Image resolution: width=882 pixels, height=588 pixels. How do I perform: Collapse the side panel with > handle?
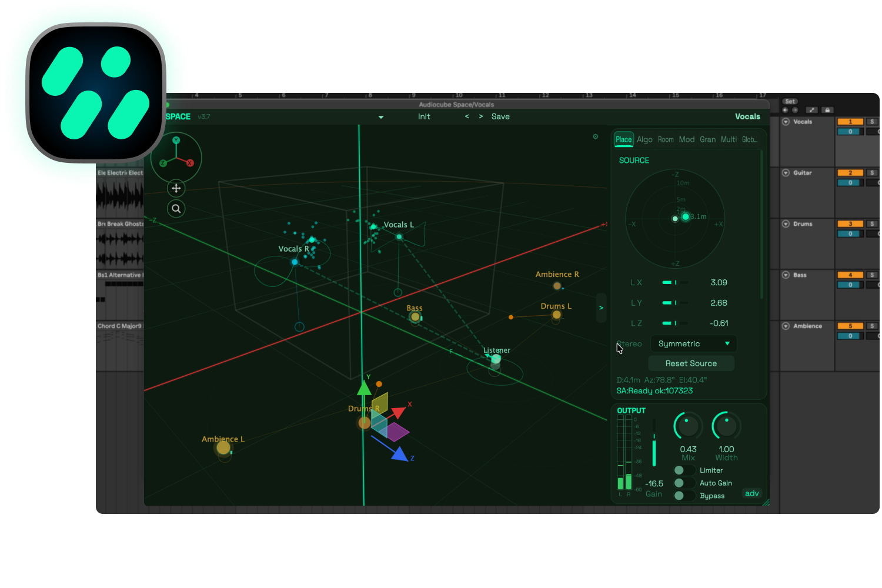pos(601,308)
